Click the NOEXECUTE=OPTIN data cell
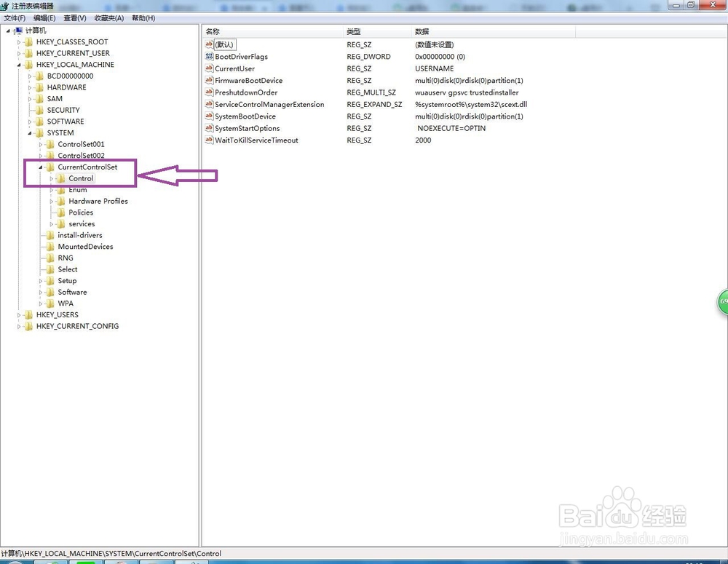This screenshot has width=728, height=564. (x=451, y=128)
